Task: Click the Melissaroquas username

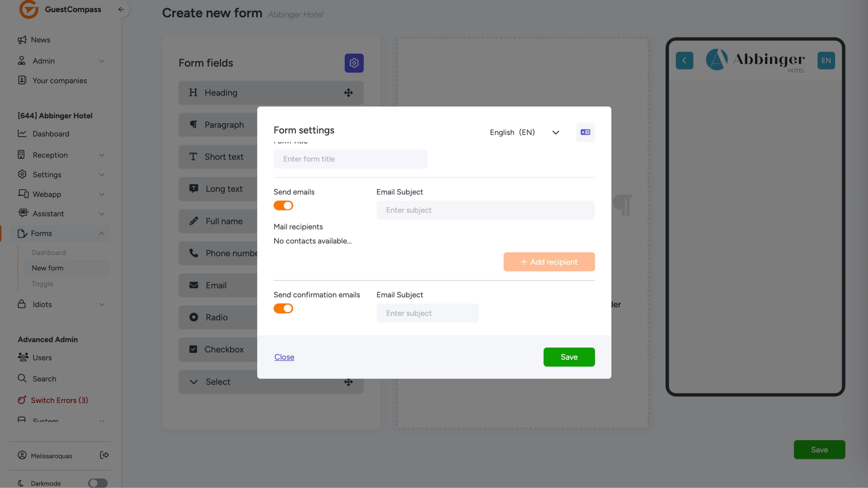Action: [52, 456]
